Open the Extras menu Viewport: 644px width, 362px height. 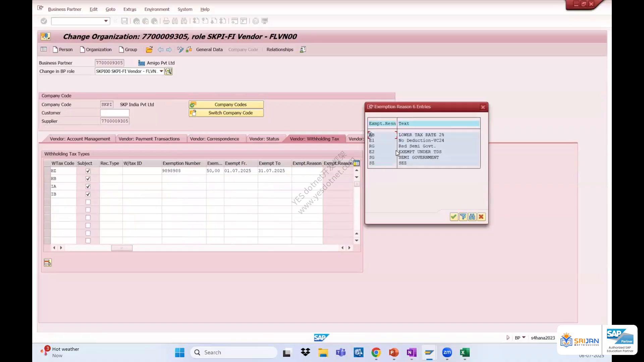[130, 9]
